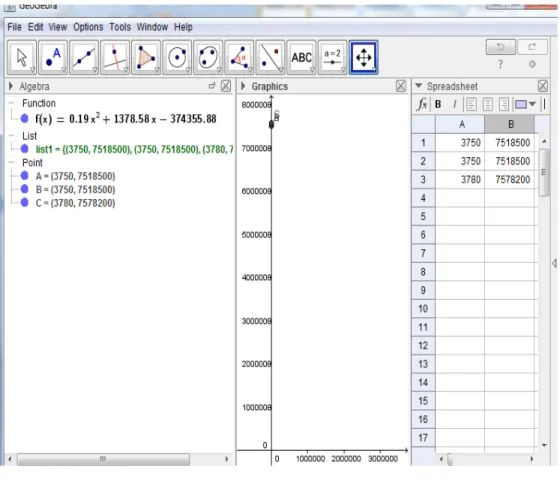Viewport: 560px width, 489px height.
Task: Click spreadsheet cell B3 value 7578200
Action: click(511, 179)
